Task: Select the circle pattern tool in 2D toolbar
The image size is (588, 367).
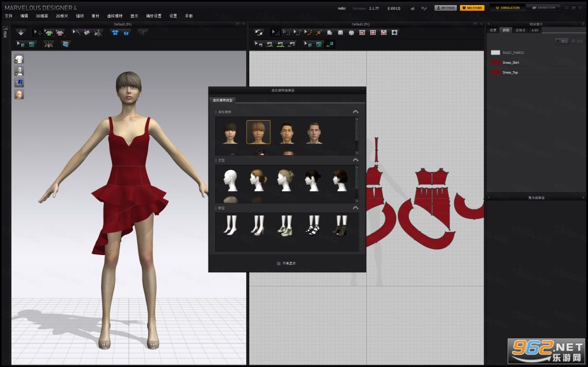Action: [351, 33]
